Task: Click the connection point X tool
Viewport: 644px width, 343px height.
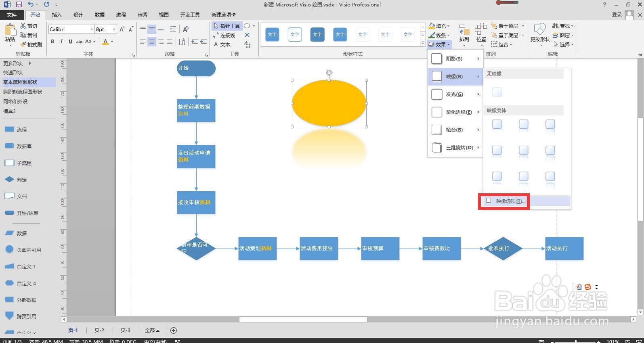Action: (247, 35)
